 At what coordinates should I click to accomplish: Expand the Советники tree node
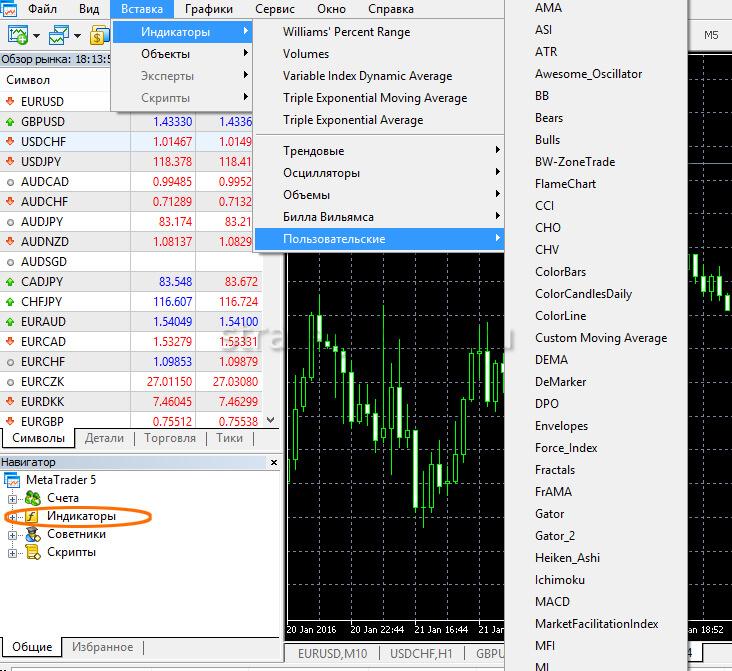coord(13,534)
